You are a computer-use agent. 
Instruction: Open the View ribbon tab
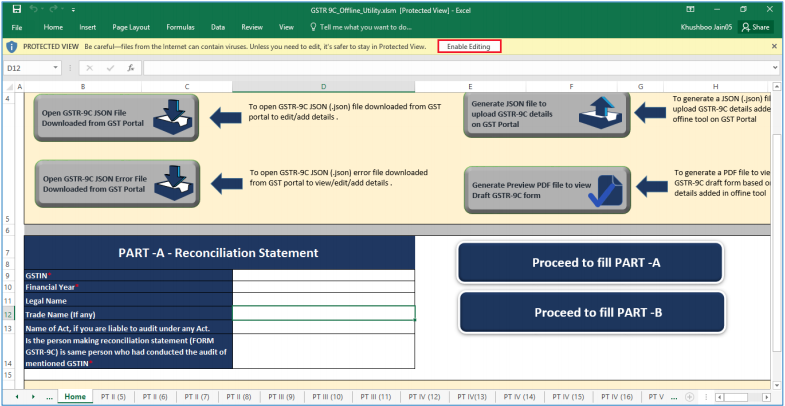click(286, 28)
